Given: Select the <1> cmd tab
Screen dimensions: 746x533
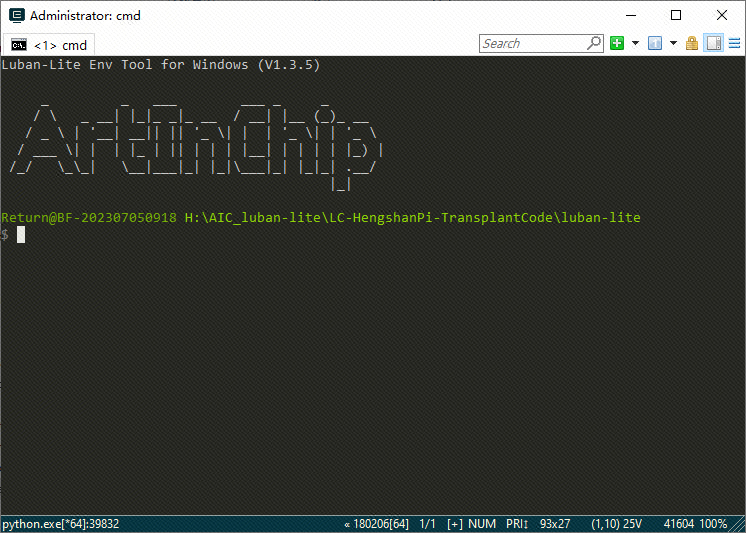Looking at the screenshot, I should (x=49, y=45).
